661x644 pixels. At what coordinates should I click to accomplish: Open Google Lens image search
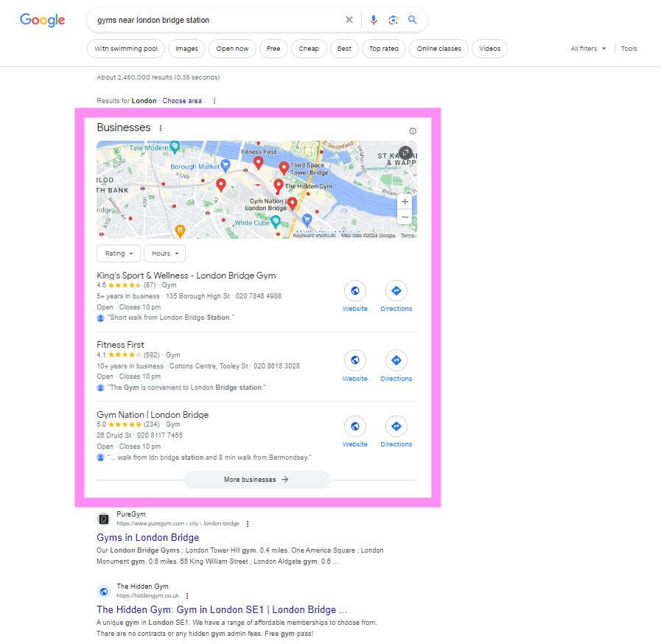(393, 20)
